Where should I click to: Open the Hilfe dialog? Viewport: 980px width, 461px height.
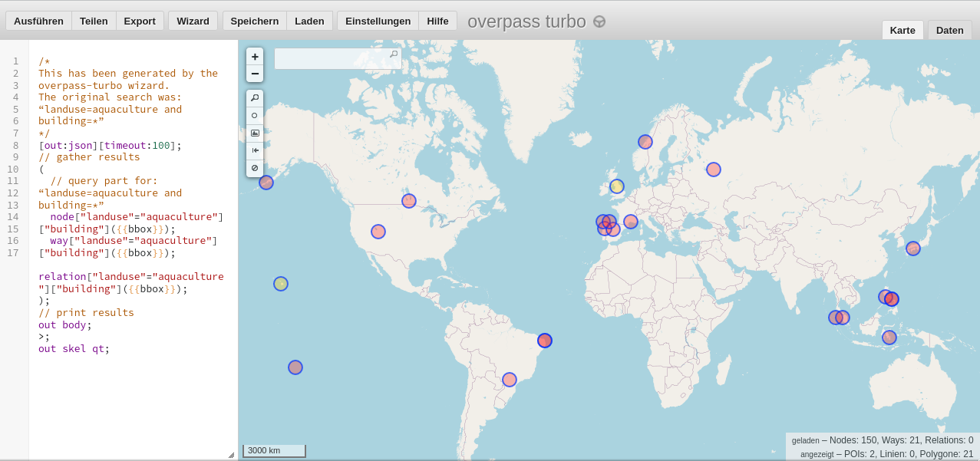(437, 21)
